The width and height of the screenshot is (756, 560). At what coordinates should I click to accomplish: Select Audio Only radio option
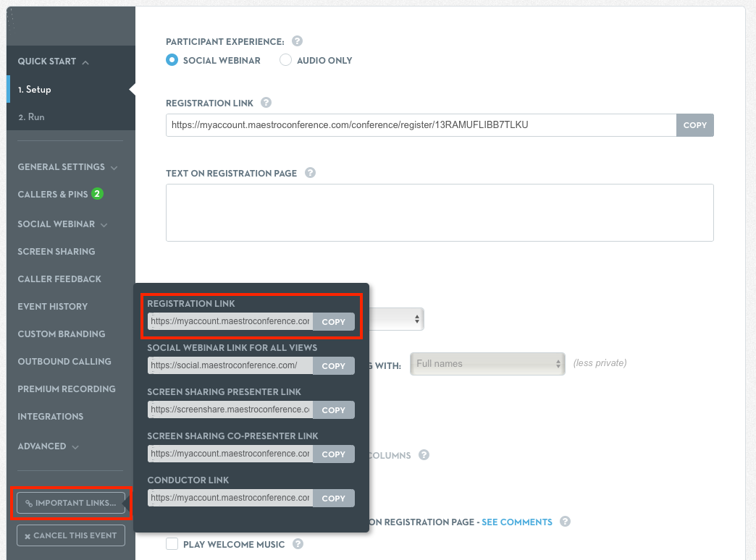(285, 60)
